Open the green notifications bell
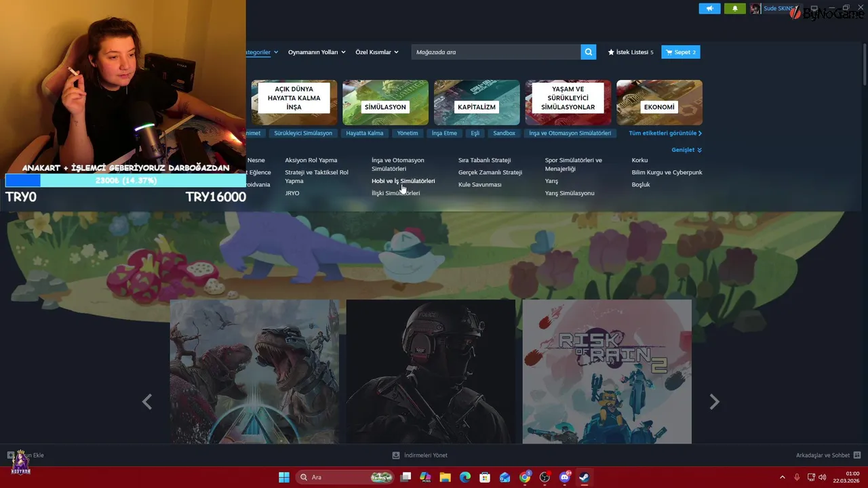868x488 pixels. click(734, 9)
